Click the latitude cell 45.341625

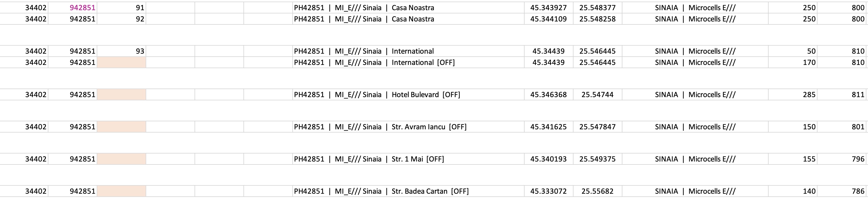point(548,127)
